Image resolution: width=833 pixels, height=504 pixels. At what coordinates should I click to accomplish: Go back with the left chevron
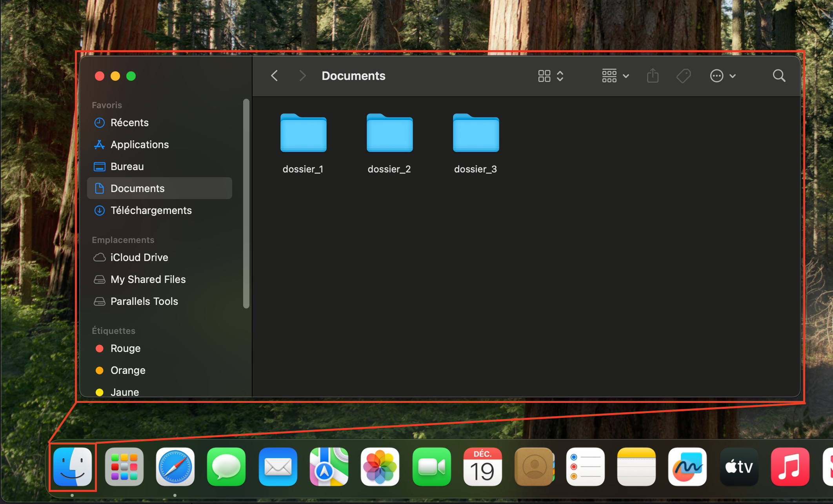(x=275, y=76)
